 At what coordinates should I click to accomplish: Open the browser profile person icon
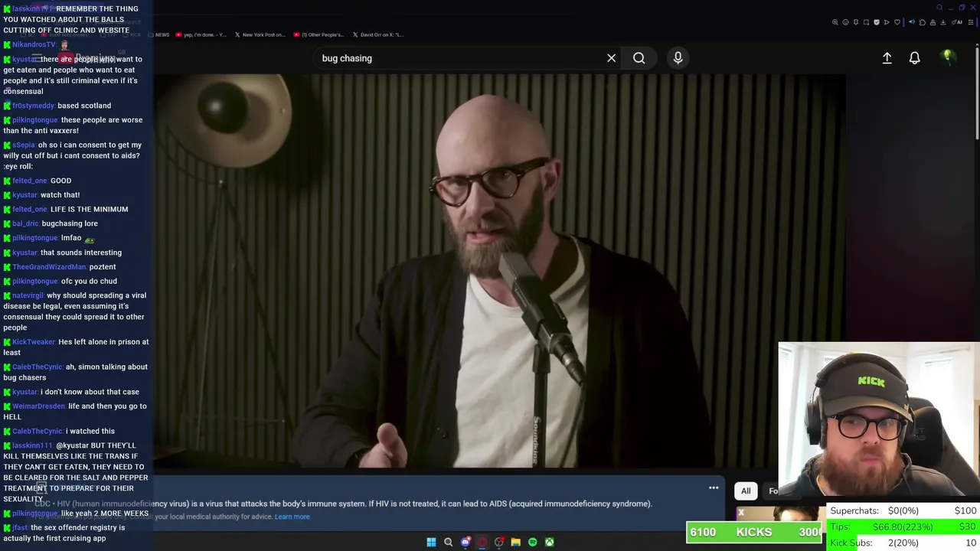point(933,22)
